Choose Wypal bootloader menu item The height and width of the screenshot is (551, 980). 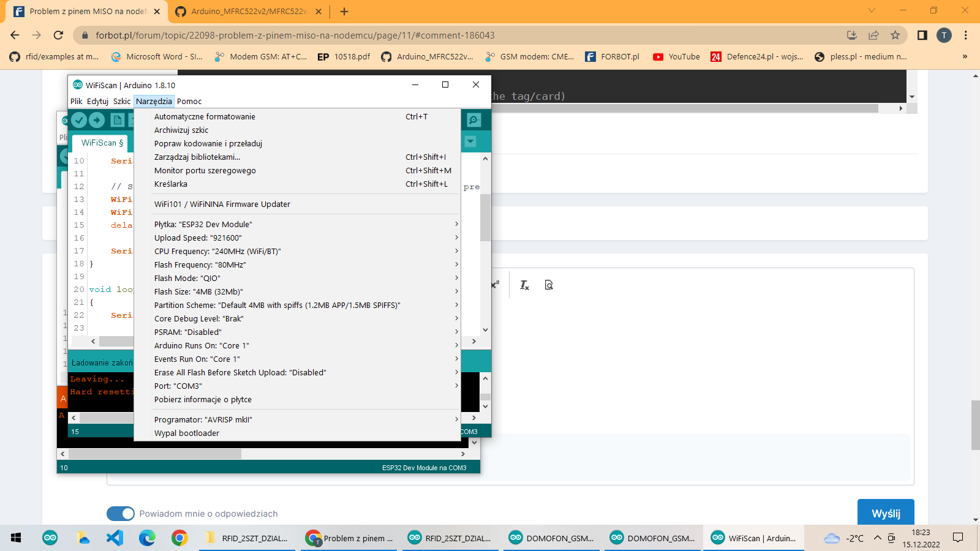(x=297, y=433)
